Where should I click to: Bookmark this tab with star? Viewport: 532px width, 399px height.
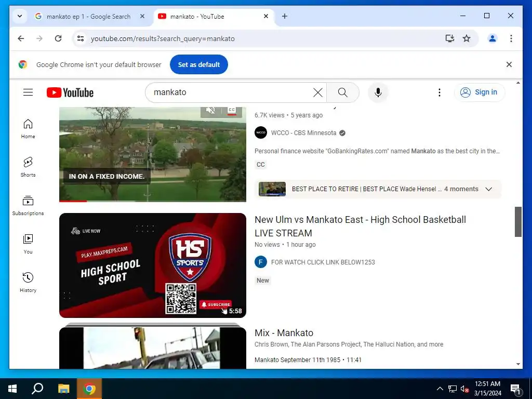point(467,38)
